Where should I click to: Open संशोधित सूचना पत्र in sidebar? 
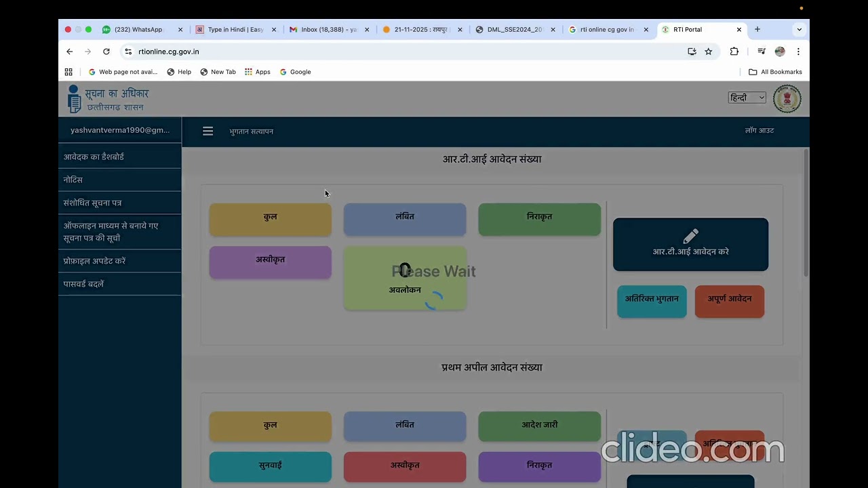pyautogui.click(x=120, y=203)
